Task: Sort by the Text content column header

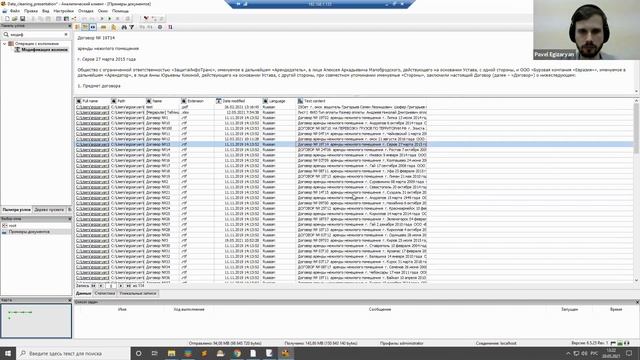Action: (x=362, y=101)
